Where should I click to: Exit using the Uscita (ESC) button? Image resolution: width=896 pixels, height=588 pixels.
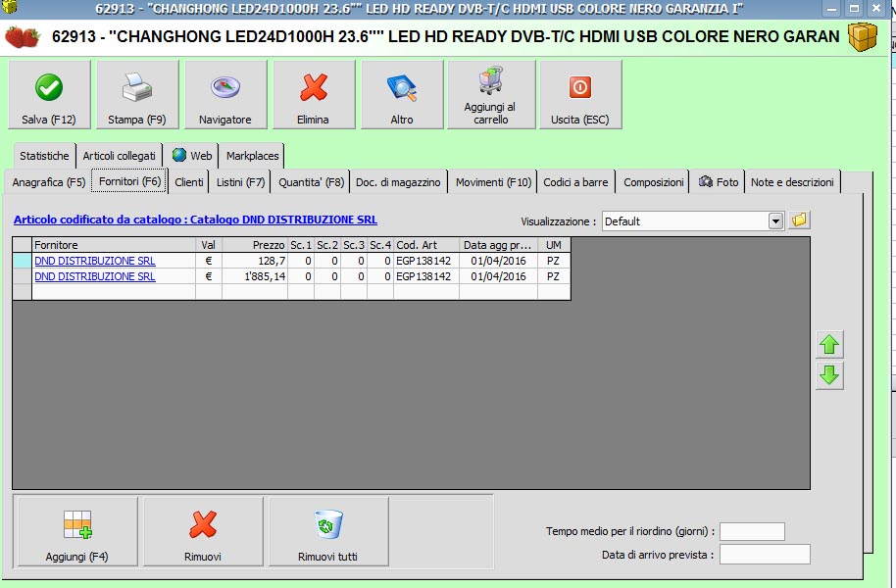click(580, 95)
